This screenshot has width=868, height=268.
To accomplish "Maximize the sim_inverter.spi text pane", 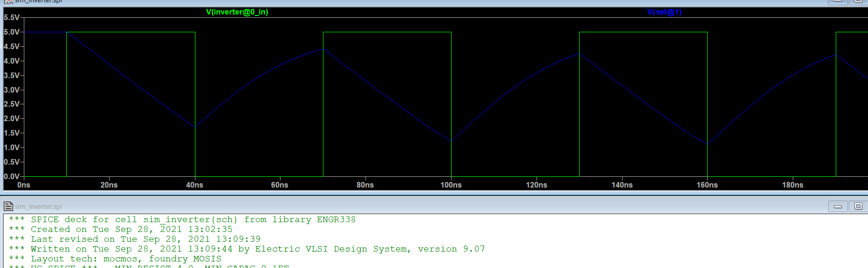I will (x=858, y=206).
